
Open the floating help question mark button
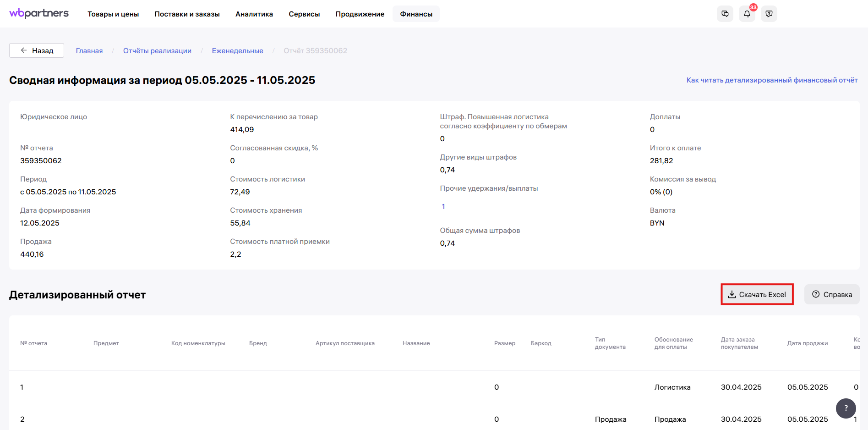[846, 408]
